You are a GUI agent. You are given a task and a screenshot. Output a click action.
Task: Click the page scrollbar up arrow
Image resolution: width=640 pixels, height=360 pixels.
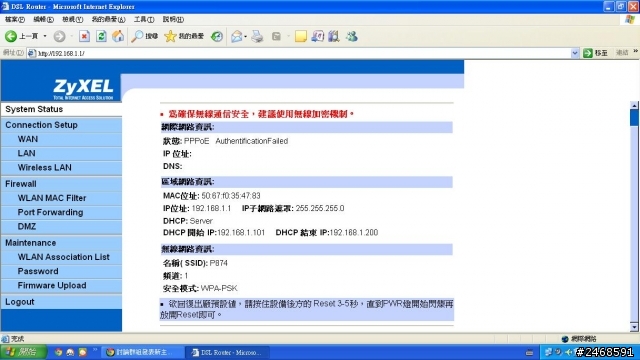[634, 106]
